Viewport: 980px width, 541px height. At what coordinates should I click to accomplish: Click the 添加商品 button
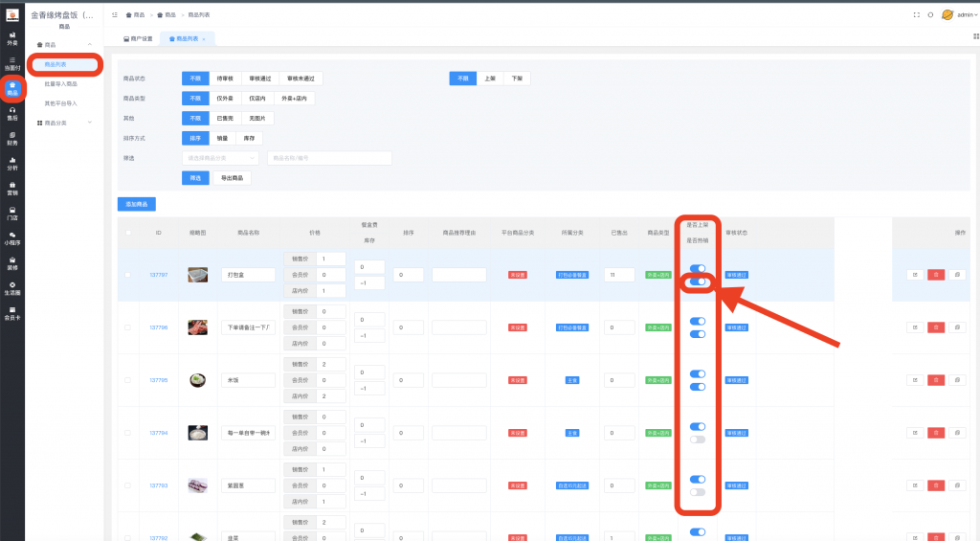click(137, 204)
